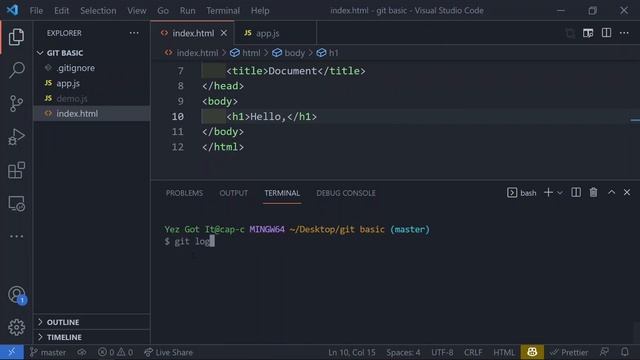Select the bash terminal label
Image resolution: width=640 pixels, height=360 pixels.
tap(522, 193)
